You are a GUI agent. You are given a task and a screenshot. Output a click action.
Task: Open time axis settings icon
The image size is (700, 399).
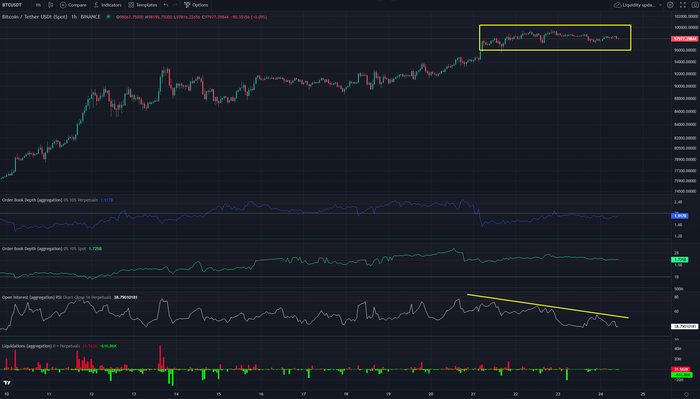click(x=686, y=394)
